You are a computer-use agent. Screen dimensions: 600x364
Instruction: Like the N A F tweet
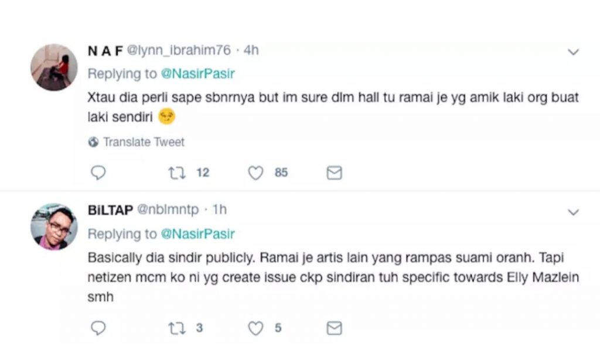tap(255, 173)
